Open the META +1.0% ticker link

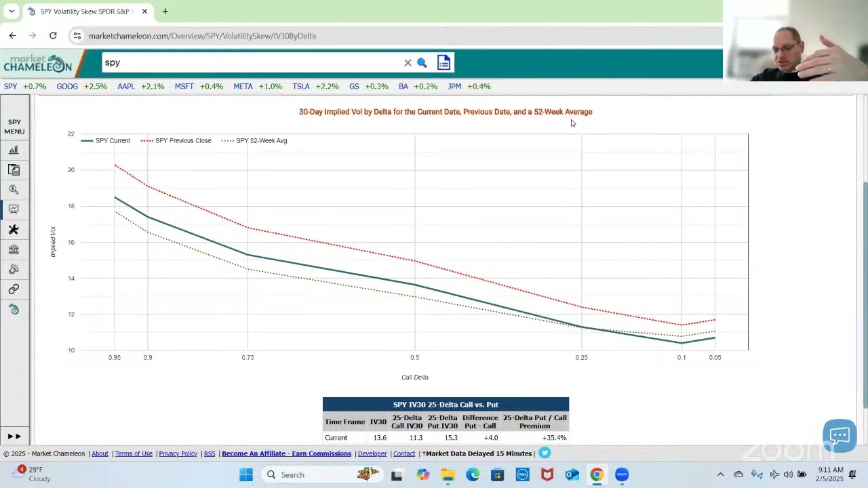point(258,86)
